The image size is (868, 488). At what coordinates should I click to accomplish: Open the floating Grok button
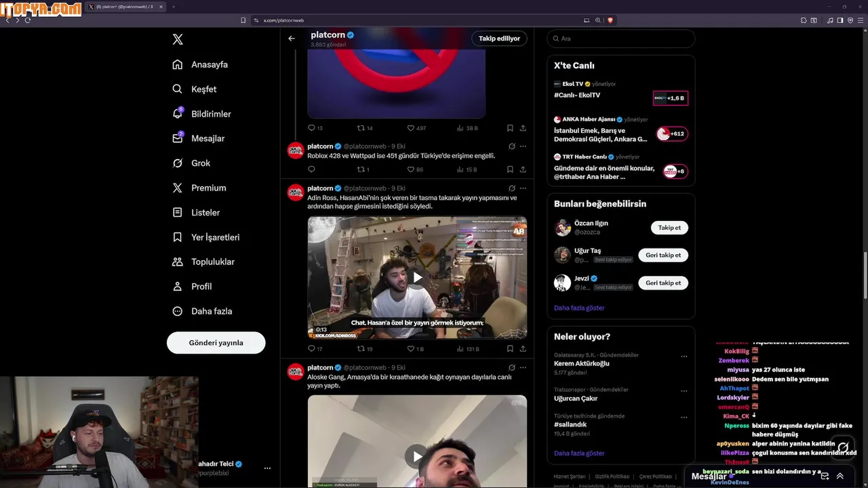pos(843,447)
